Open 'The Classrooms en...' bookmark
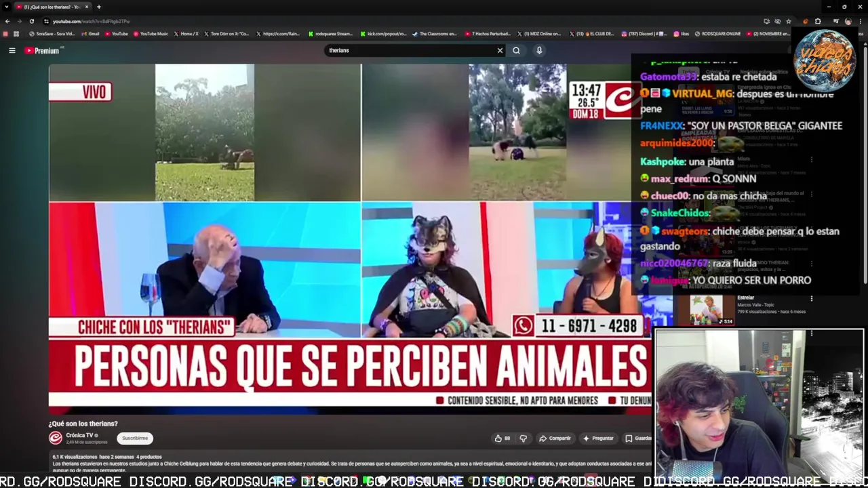The image size is (868, 488). click(434, 34)
